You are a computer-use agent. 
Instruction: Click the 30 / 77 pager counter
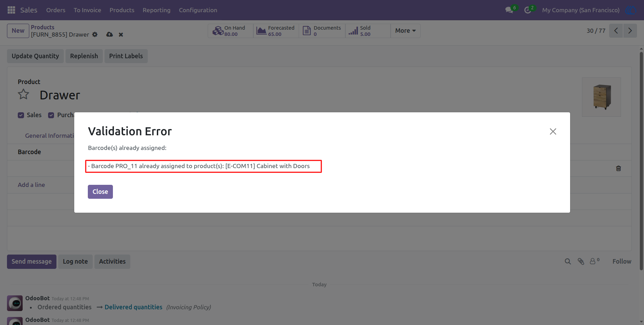pos(596,31)
